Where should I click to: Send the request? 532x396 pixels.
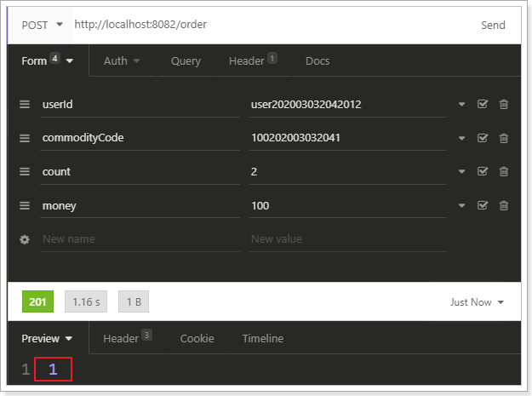(x=493, y=25)
